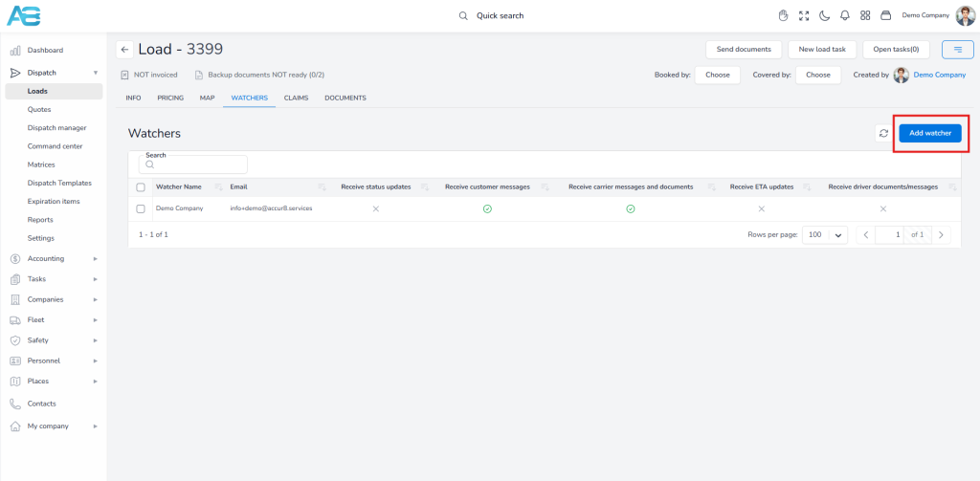Switch to the PRICING tab
Viewport: 980px width, 481px height.
[x=170, y=98]
